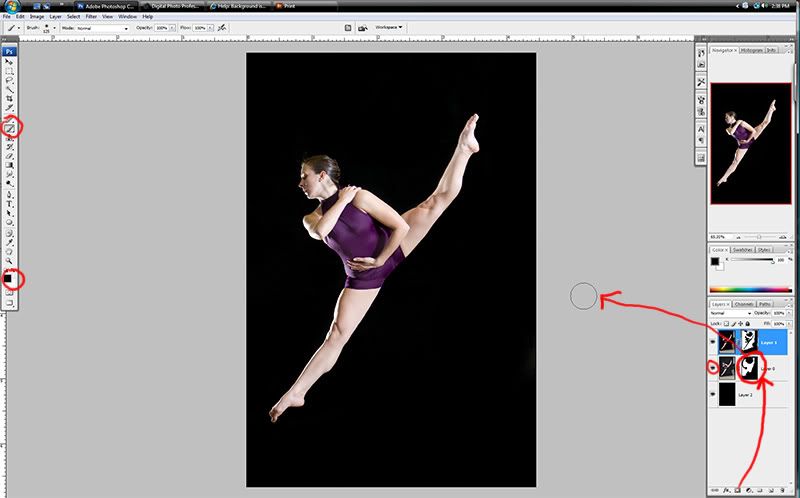Click the Windows Start button
This screenshot has height=498, width=800.
10,5
